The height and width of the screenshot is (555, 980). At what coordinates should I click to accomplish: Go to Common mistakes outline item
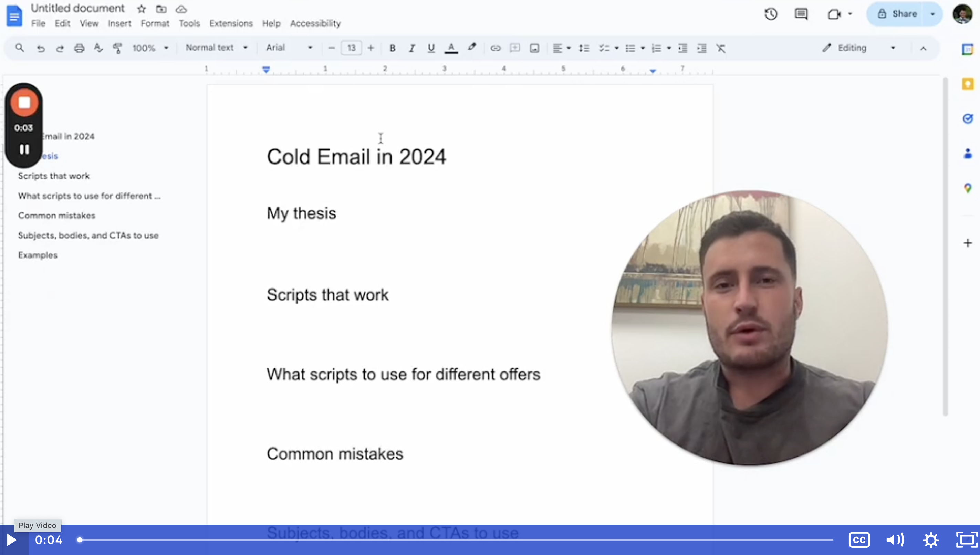56,216
